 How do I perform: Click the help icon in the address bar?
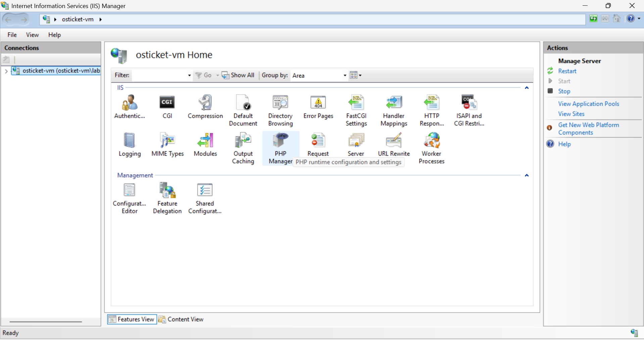[x=631, y=19]
